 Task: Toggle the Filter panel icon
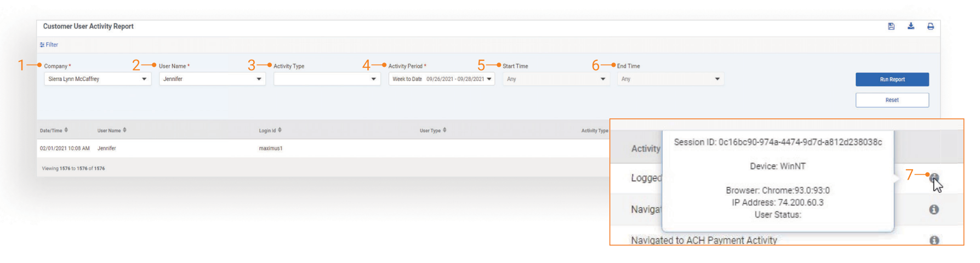pos(42,45)
